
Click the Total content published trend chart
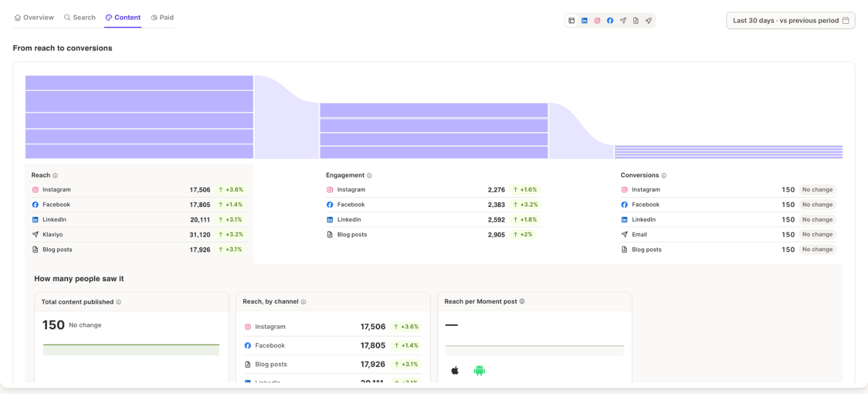131,349
